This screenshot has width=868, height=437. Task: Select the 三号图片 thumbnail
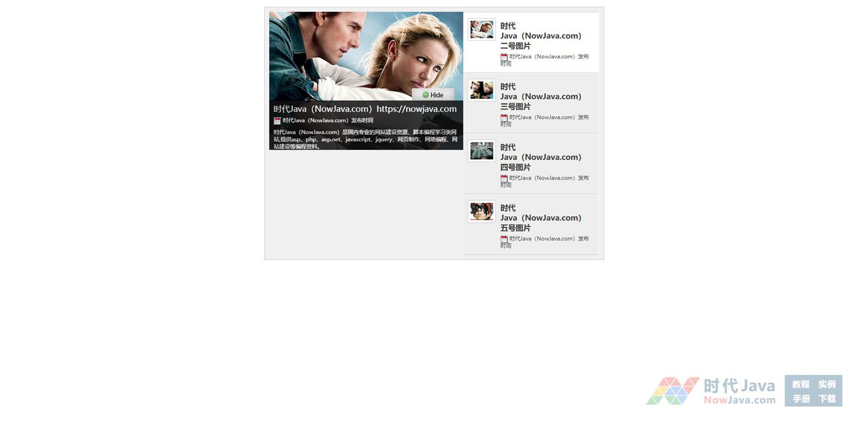(x=481, y=90)
